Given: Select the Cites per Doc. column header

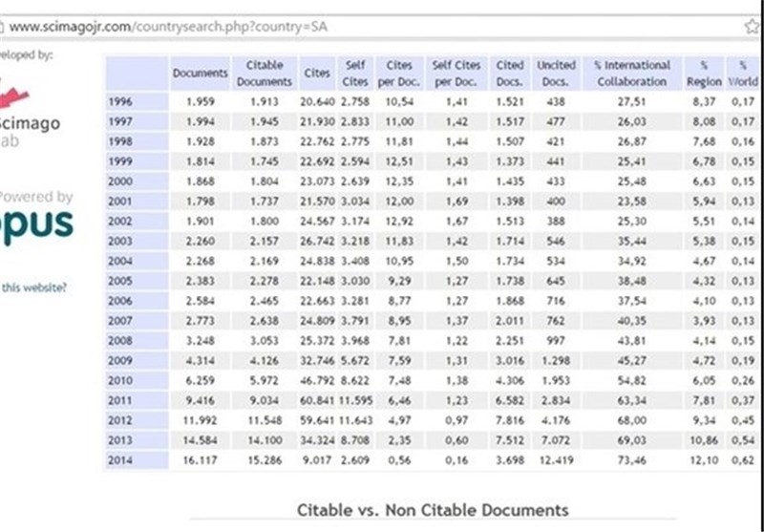Looking at the screenshot, I should click(x=399, y=74).
